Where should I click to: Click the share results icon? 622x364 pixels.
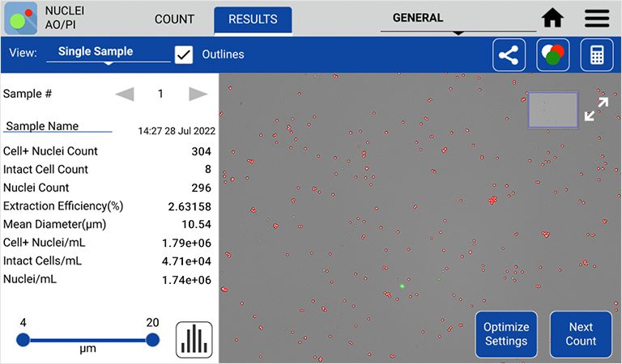click(509, 55)
